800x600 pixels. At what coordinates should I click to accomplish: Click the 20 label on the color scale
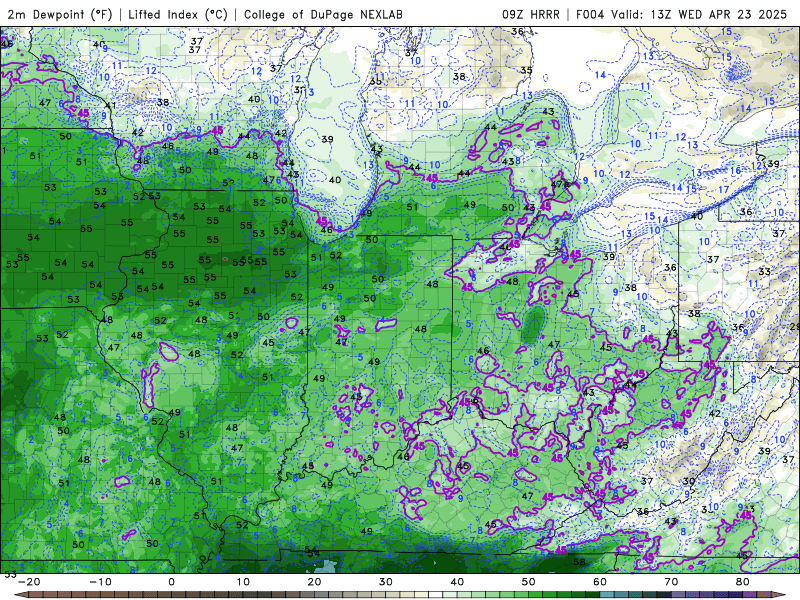pos(314,582)
